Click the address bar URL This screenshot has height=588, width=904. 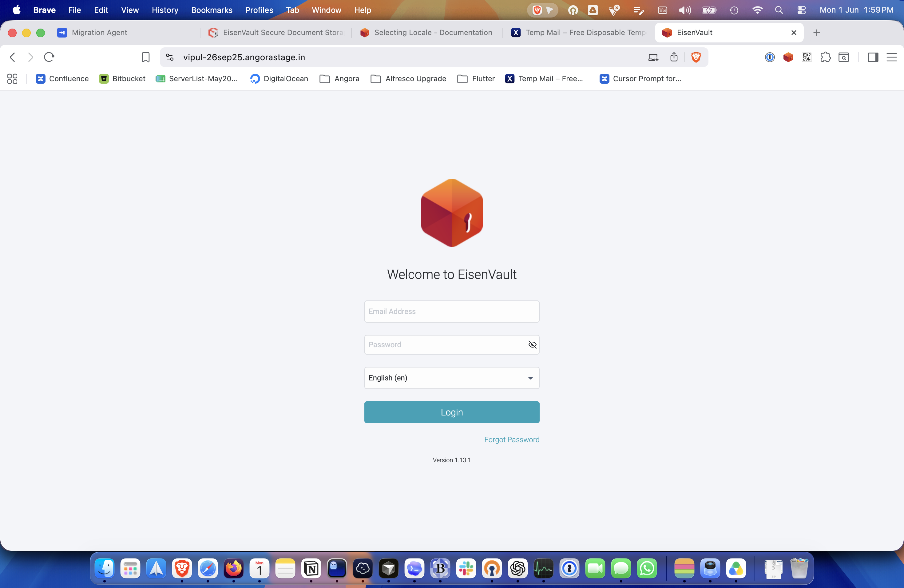click(x=244, y=57)
